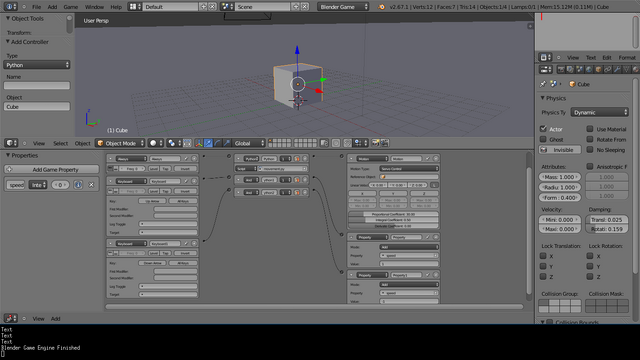Image resolution: width=640 pixels, height=360 pixels.
Task: Enable the Ghost checkbox
Action: point(543,139)
